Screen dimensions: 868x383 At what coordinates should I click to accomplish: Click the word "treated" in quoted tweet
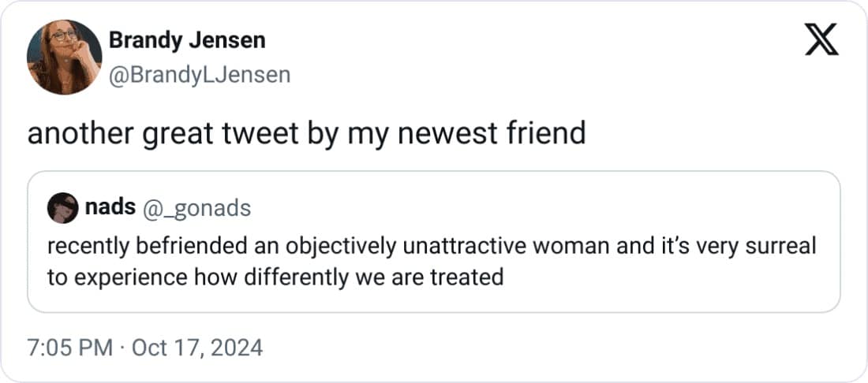point(472,277)
